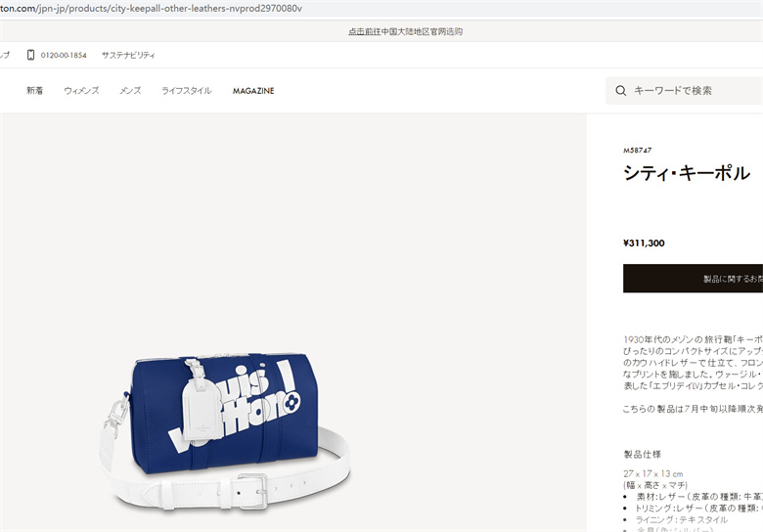Open the メンズ menu
The width and height of the screenshot is (763, 532).
click(130, 90)
